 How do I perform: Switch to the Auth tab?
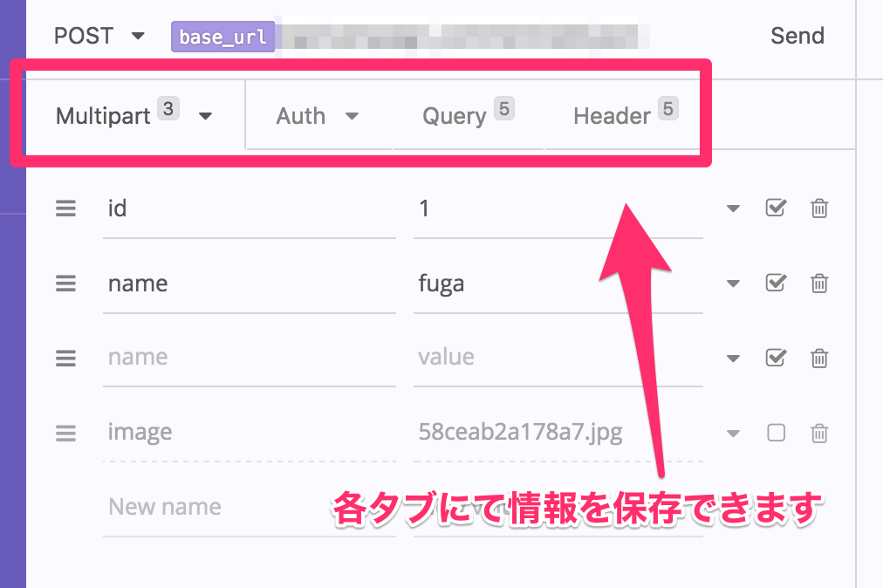pos(301,116)
